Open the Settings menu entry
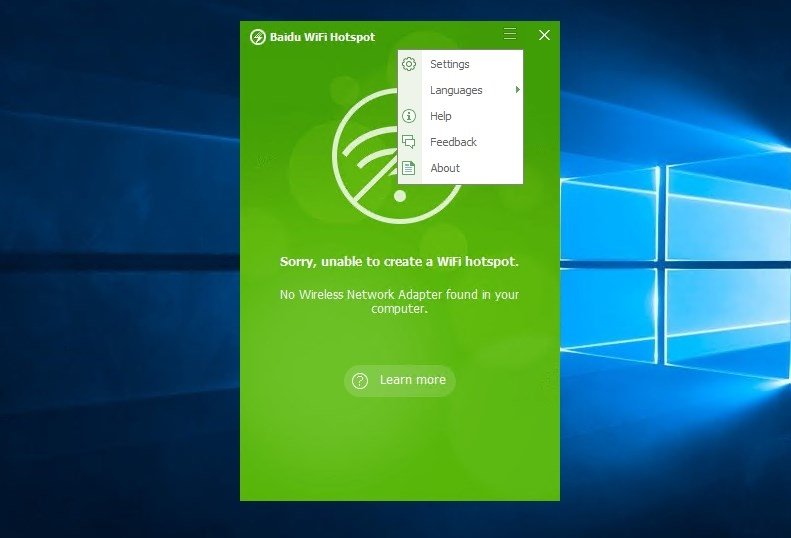Viewport: 791px width, 538px height. coord(460,64)
